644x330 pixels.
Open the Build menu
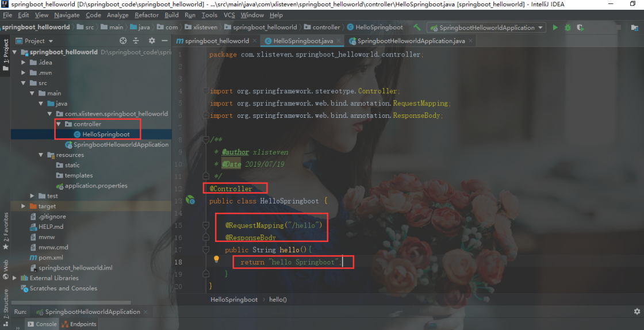pos(171,15)
